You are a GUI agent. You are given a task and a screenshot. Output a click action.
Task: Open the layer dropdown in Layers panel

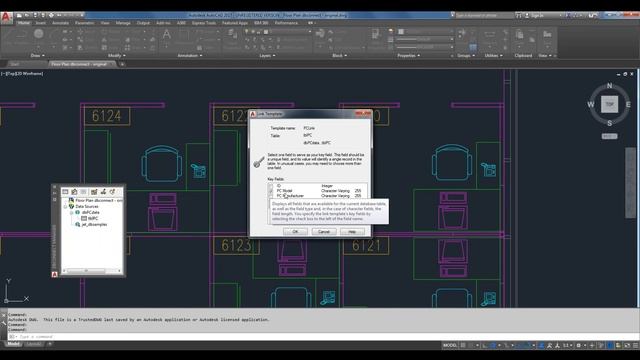coord(278,31)
